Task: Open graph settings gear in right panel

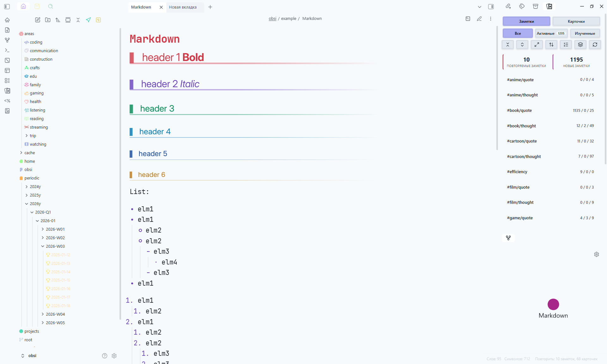Action: pyautogui.click(x=597, y=254)
